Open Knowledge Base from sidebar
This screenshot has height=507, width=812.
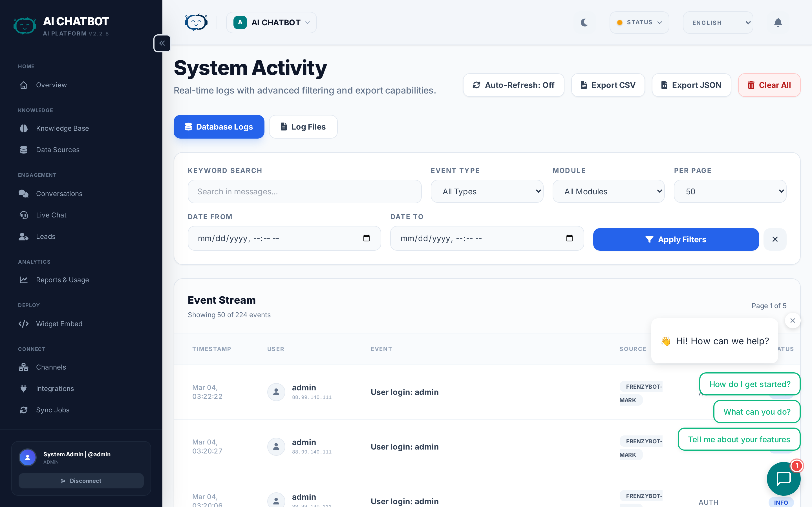pos(62,128)
